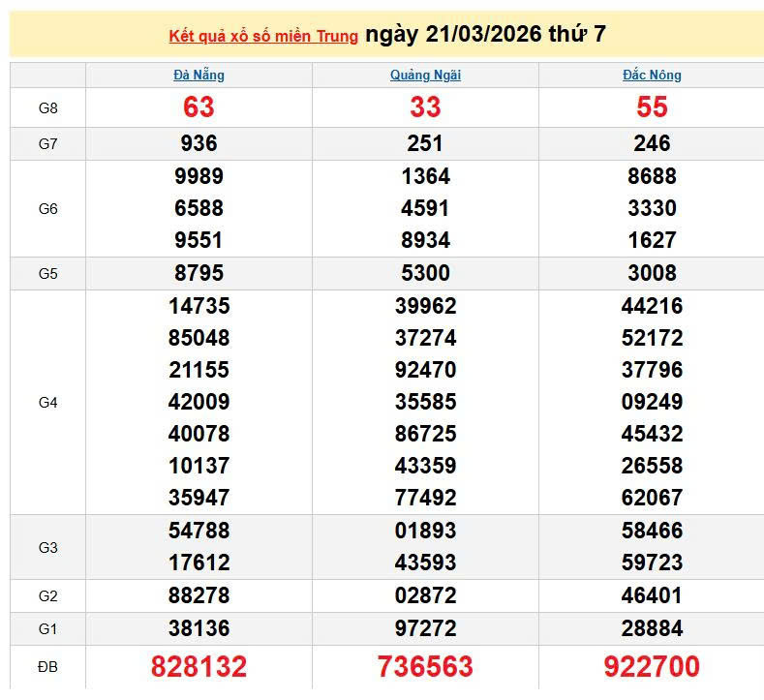Select Đà Nẵng G1 number 38136
The height and width of the screenshot is (700, 764).
pos(199,628)
